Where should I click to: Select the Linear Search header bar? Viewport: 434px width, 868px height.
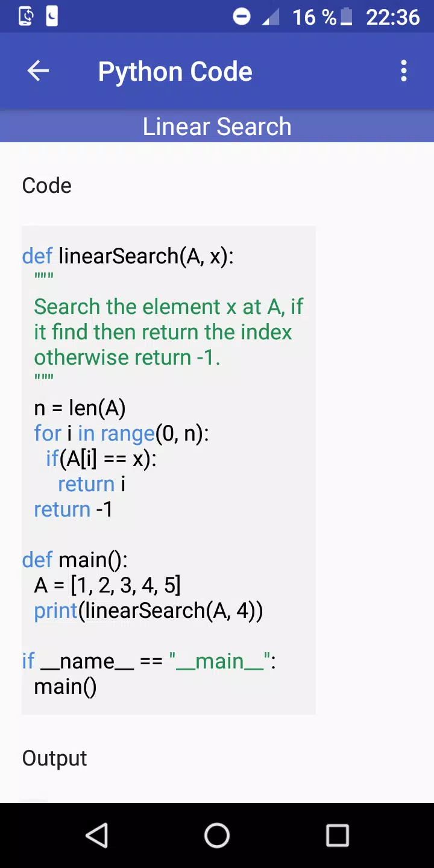coord(217,127)
